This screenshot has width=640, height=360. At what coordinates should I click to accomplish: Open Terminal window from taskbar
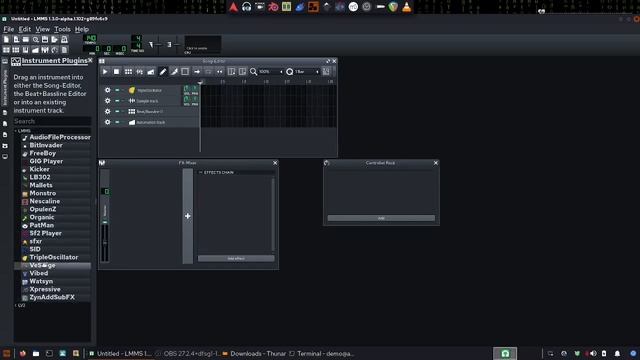tap(322, 354)
